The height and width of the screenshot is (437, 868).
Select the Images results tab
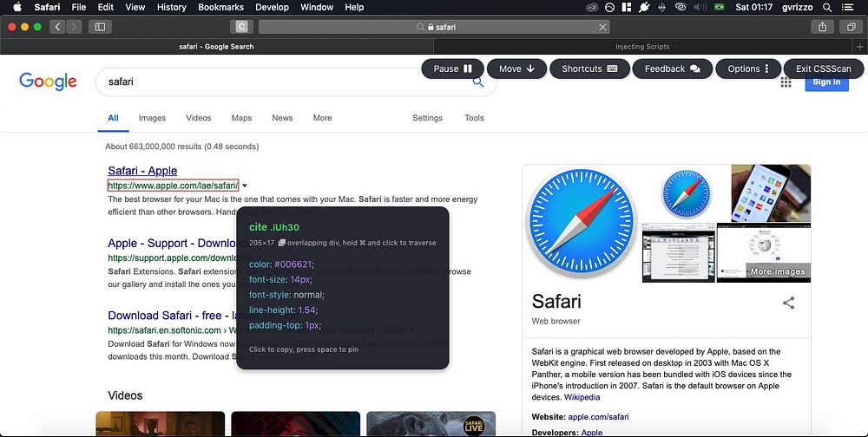pos(152,118)
